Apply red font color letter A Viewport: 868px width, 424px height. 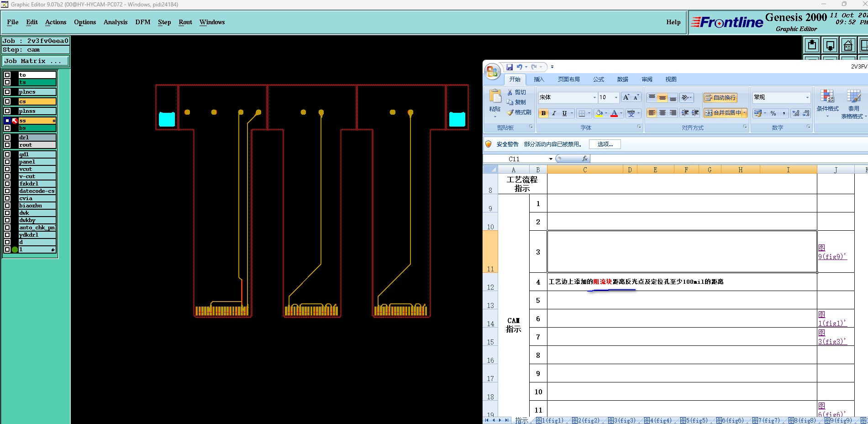[x=615, y=113]
